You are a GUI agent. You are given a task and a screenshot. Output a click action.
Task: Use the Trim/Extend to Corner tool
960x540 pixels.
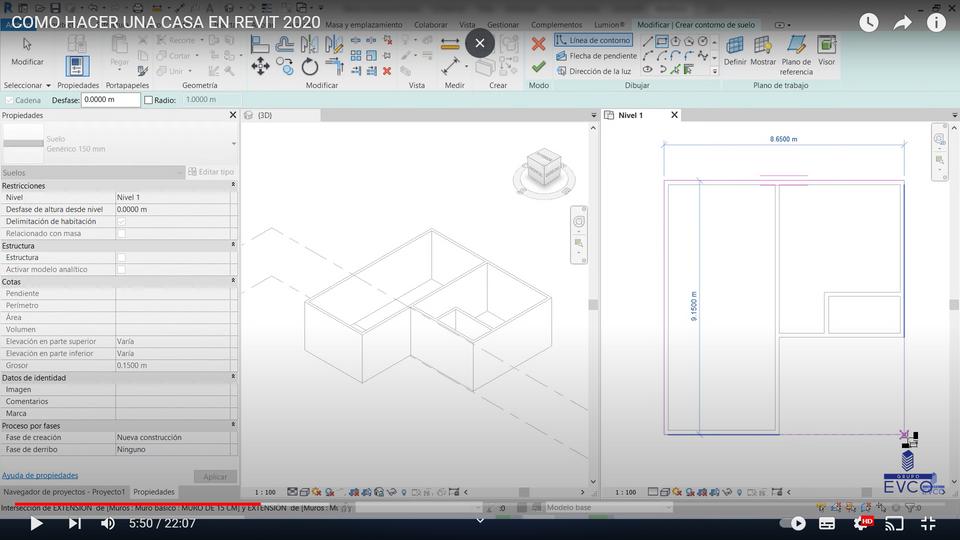click(334, 66)
